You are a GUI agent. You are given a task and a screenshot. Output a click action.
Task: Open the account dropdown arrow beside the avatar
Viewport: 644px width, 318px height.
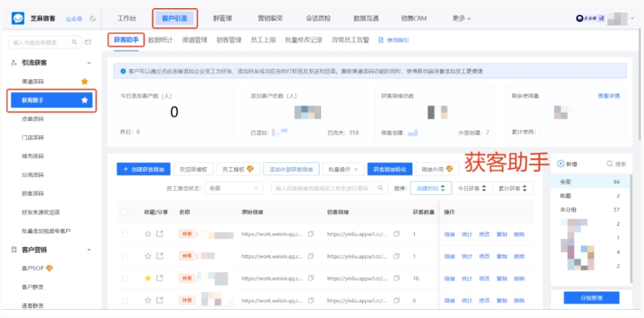pos(633,19)
